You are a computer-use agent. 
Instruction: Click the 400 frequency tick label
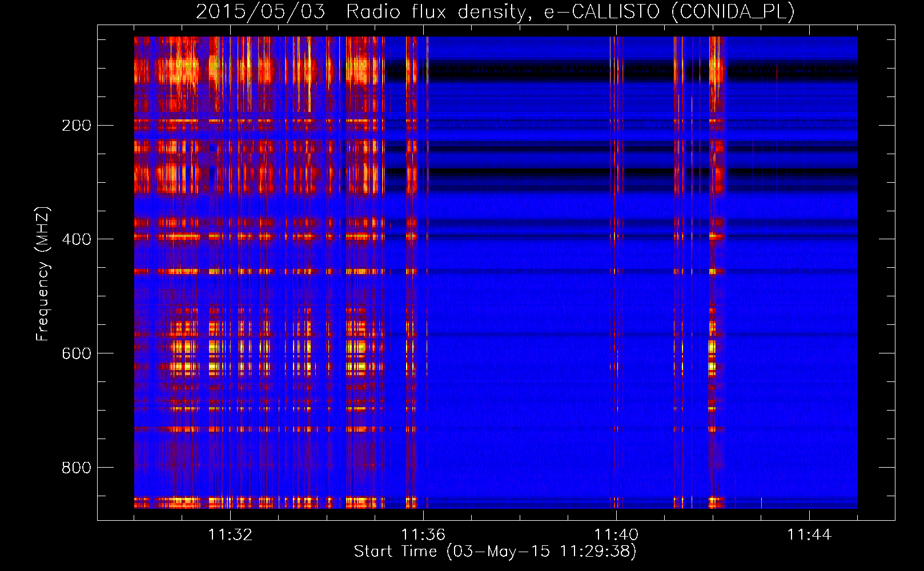[76, 239]
